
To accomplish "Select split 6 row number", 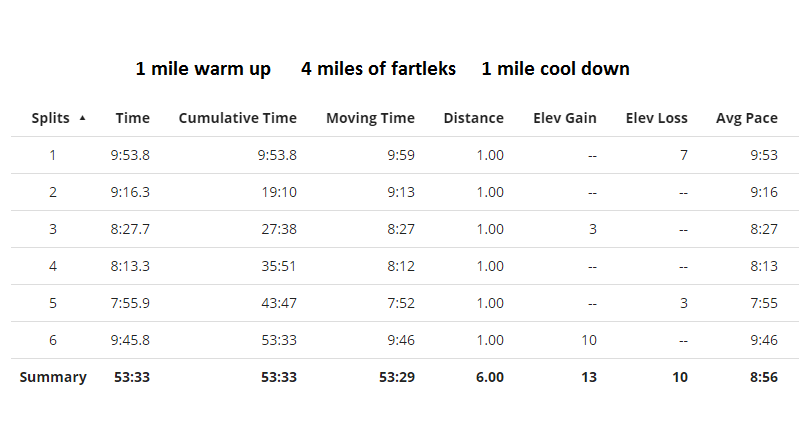I will (x=53, y=340).
